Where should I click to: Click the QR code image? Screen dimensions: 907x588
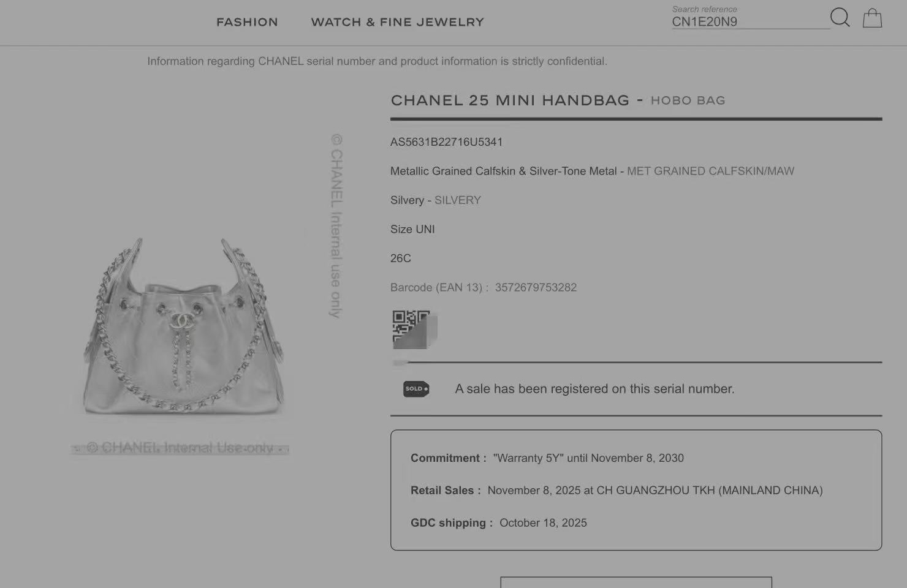click(414, 330)
